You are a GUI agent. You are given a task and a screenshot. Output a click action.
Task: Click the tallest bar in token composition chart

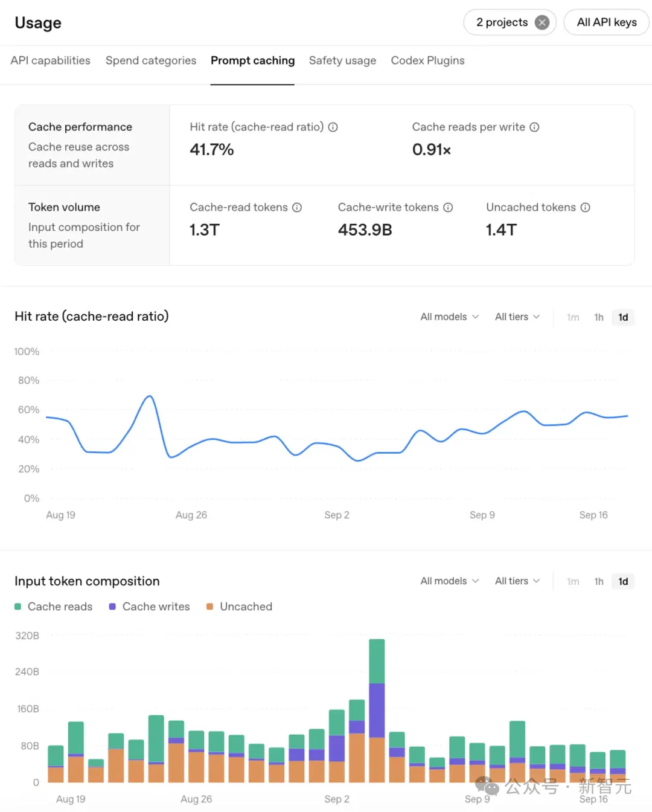point(377,710)
